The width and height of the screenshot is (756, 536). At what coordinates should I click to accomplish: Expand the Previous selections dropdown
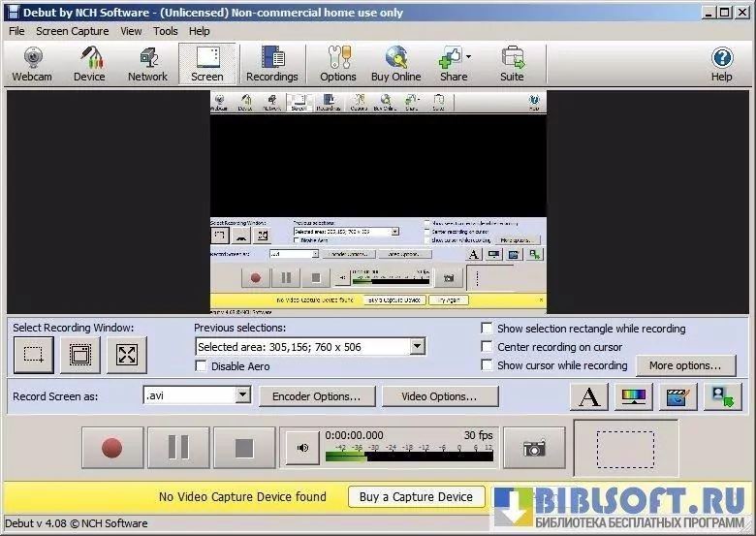pyautogui.click(x=417, y=346)
